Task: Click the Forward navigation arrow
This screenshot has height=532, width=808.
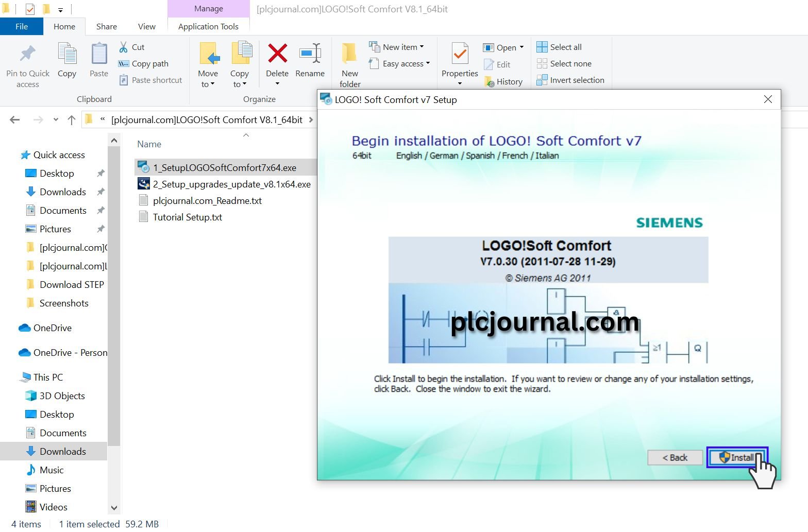Action: [38, 120]
